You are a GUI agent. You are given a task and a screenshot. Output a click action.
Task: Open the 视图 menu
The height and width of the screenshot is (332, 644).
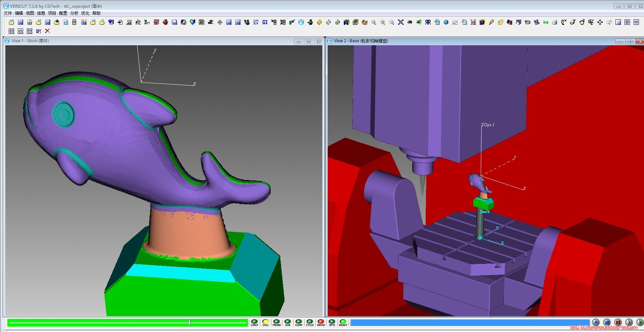tap(30, 13)
